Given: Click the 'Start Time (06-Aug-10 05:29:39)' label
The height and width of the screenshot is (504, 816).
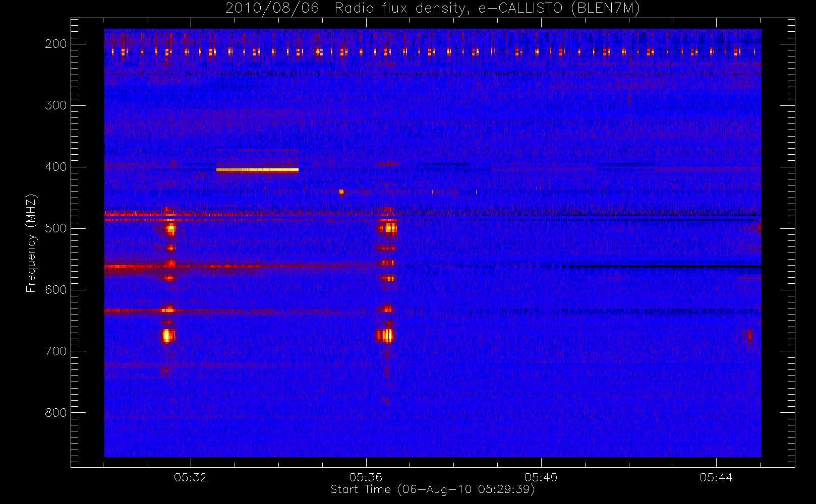Looking at the screenshot, I should click(x=433, y=489).
